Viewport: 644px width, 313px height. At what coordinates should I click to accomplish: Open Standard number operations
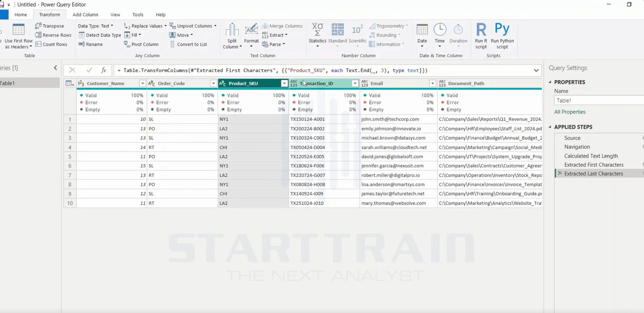pyautogui.click(x=337, y=36)
